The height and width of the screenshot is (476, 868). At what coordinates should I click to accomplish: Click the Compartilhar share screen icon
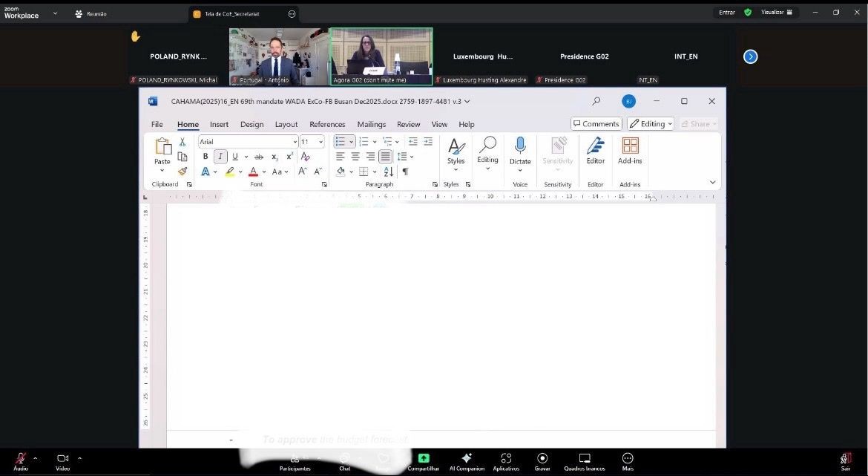click(424, 459)
